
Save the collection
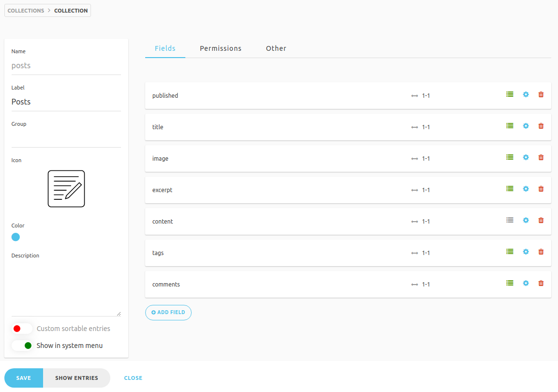click(24, 378)
